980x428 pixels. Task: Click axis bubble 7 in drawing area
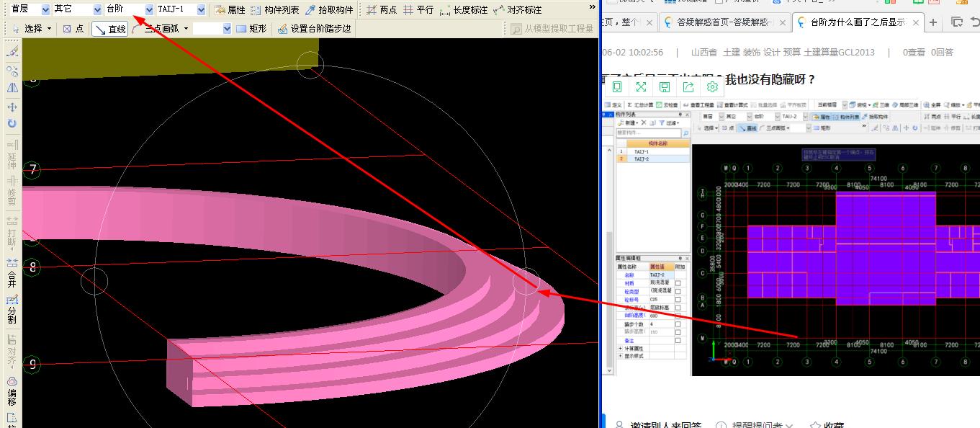32,170
